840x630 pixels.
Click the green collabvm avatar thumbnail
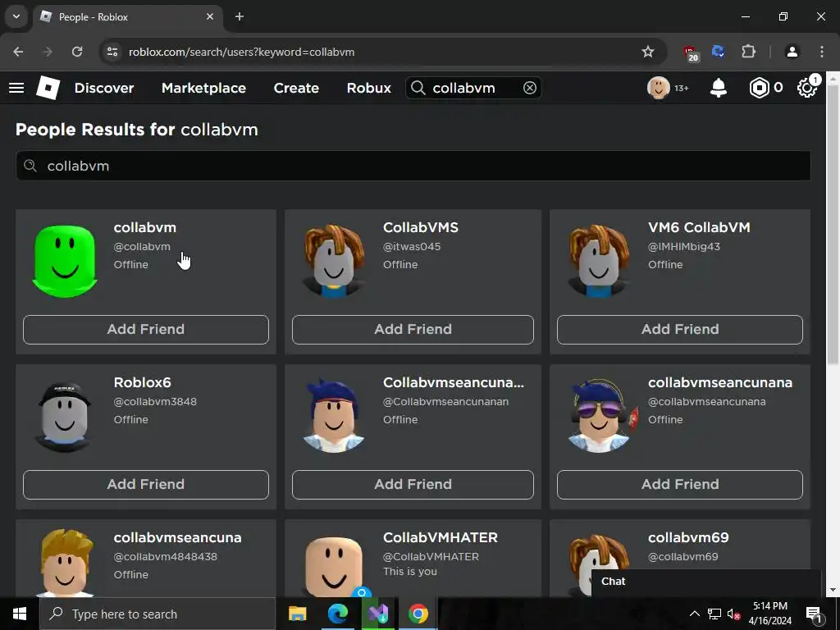[65, 261]
